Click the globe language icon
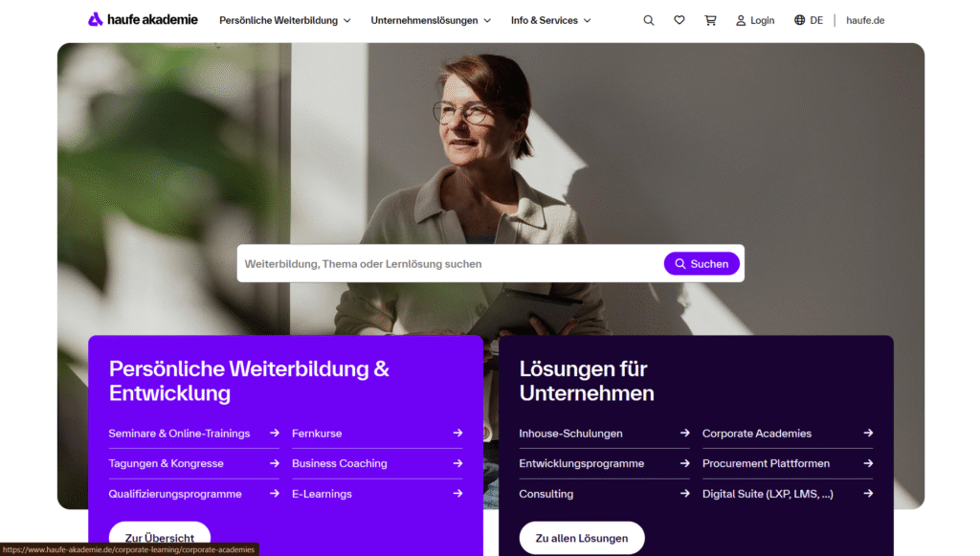The height and width of the screenshot is (556, 980). 799,20
